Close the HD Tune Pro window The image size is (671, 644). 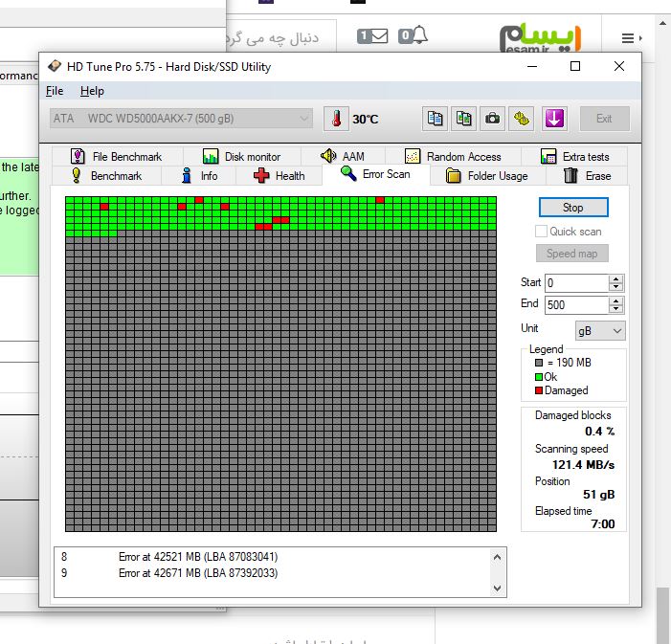pyautogui.click(x=619, y=66)
